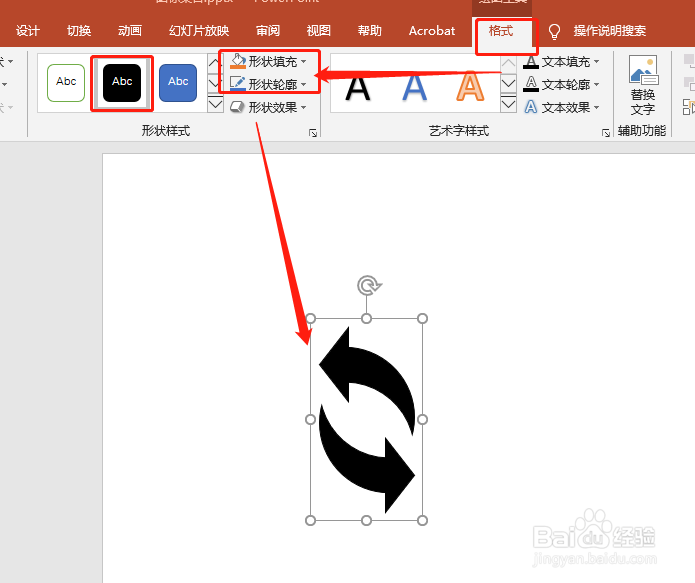The image size is (695, 583).
Task: Apply blue filled Abc shape style
Action: (x=178, y=82)
